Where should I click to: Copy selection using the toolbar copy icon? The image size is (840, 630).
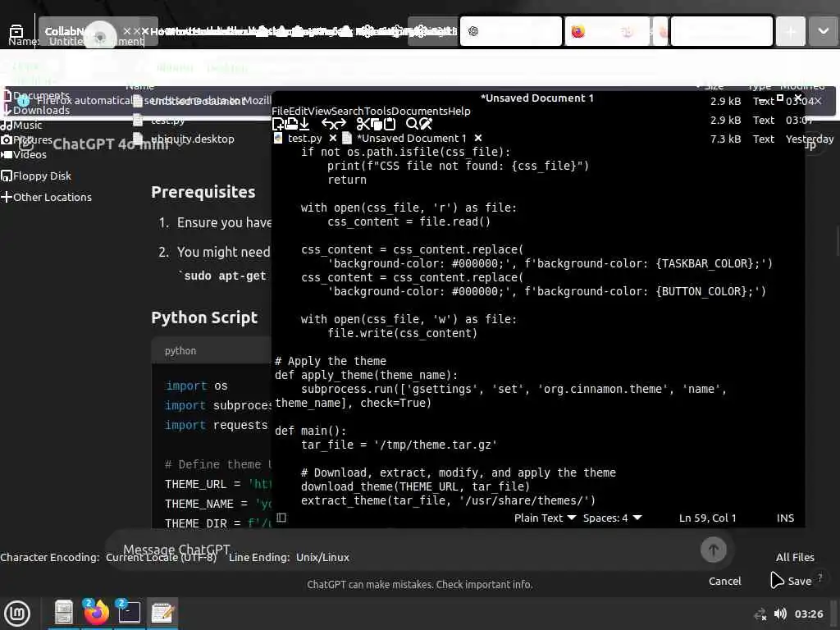point(377,125)
